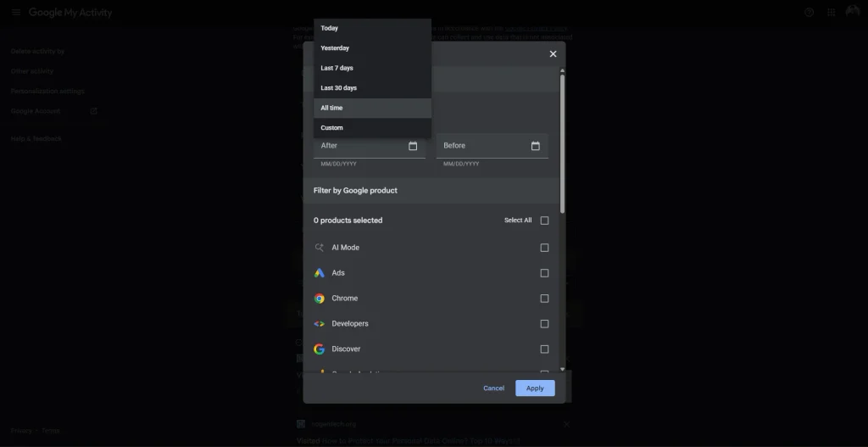Click the Ads product icon
The height and width of the screenshot is (447, 868).
click(319, 273)
